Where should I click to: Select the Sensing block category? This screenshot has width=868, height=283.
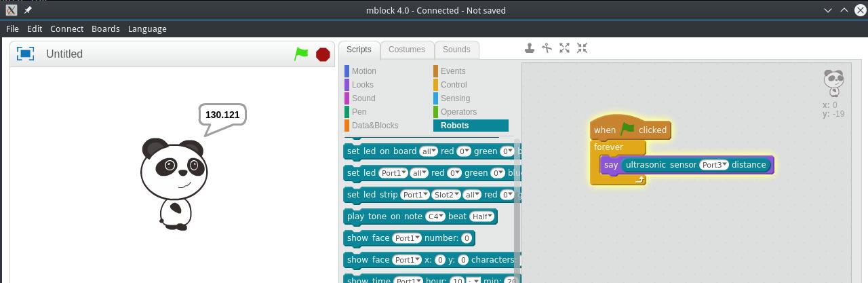(x=455, y=98)
